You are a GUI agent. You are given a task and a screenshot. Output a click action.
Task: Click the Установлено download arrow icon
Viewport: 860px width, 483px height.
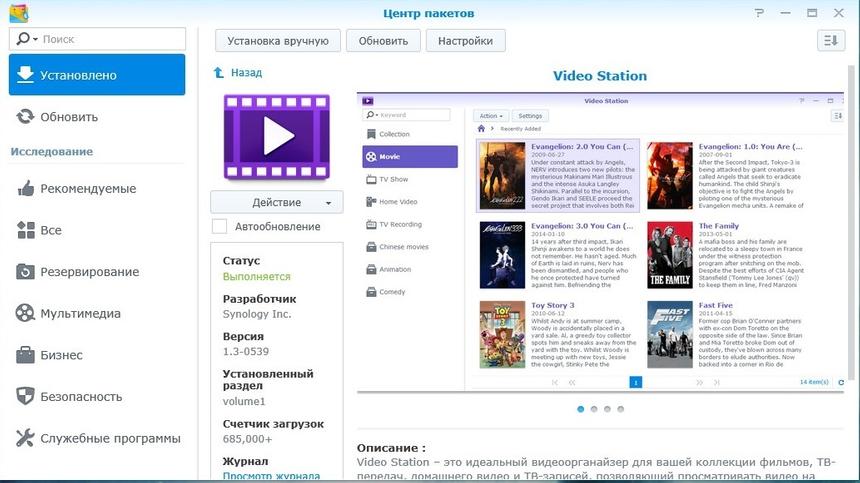25,75
